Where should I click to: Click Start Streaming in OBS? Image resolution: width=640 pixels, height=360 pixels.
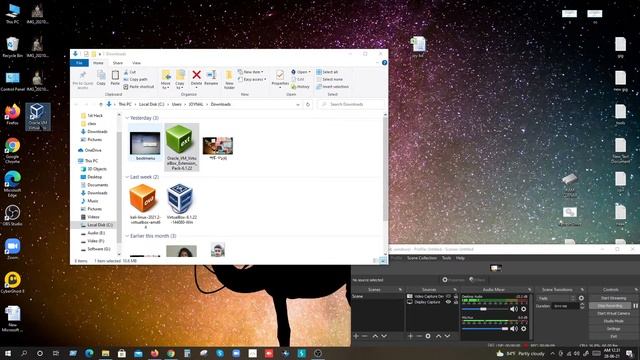coord(613,298)
